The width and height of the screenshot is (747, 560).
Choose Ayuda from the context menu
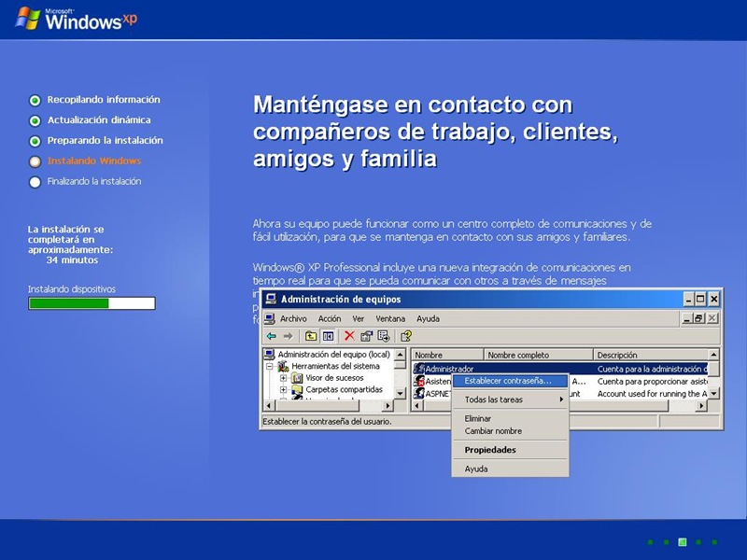pyautogui.click(x=510, y=469)
